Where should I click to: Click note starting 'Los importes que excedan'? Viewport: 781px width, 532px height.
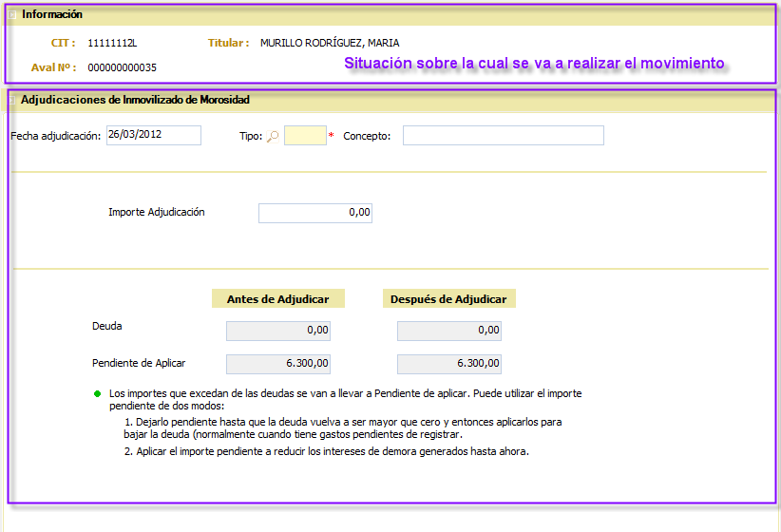coord(345,400)
